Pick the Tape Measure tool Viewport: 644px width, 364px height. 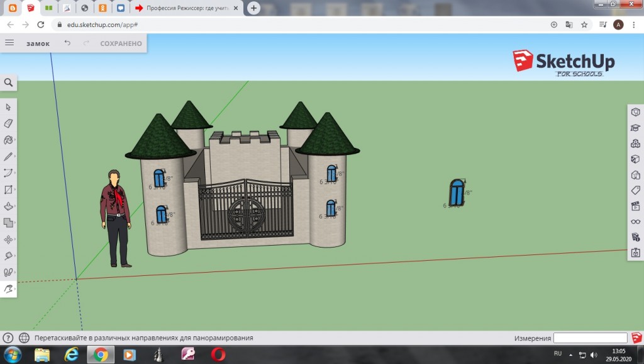point(8,256)
